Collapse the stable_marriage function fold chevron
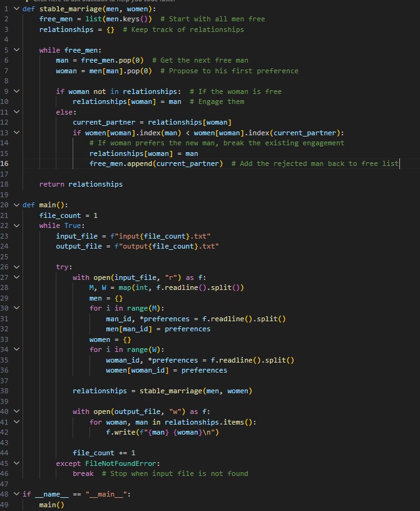 tap(16, 9)
